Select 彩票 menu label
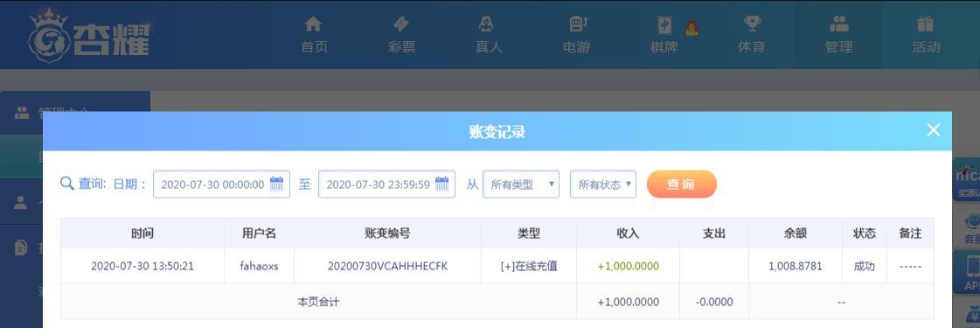This screenshot has height=328, width=980. click(x=401, y=47)
